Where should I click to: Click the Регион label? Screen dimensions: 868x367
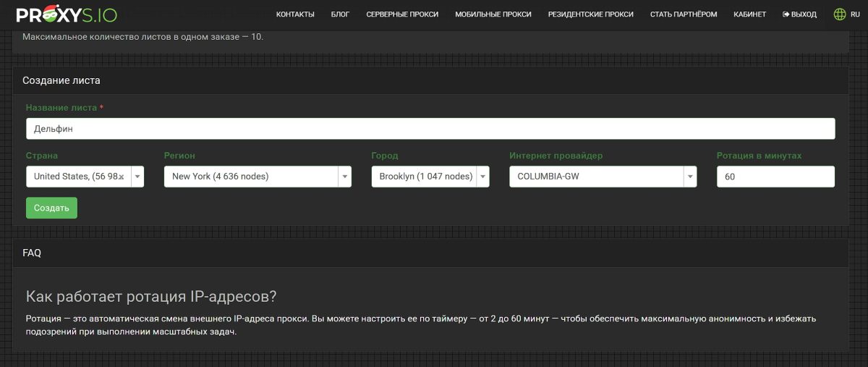tap(179, 156)
